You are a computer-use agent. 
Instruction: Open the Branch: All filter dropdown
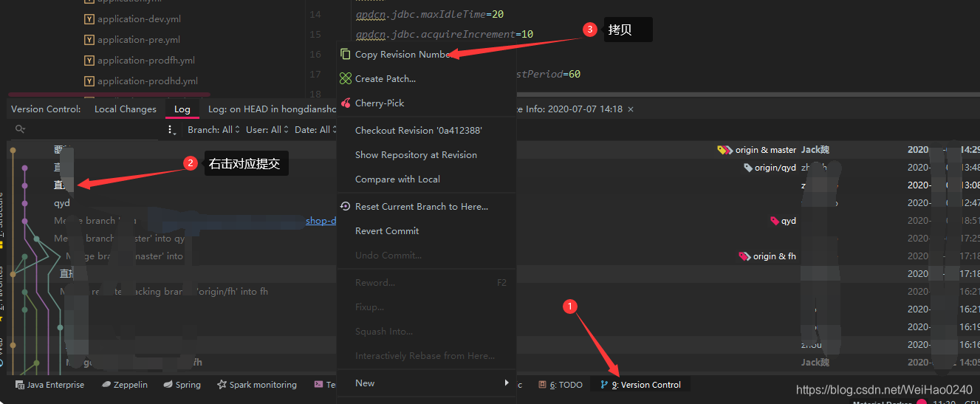point(213,130)
